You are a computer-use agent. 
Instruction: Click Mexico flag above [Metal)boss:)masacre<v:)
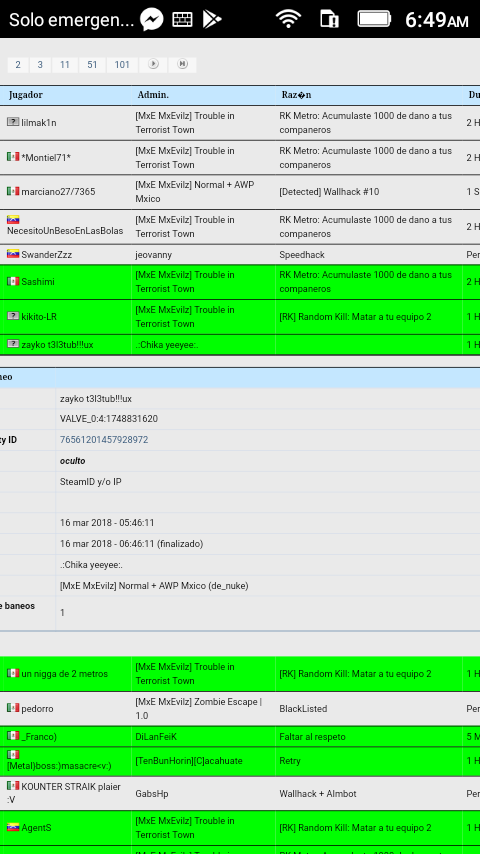click(x=13, y=755)
